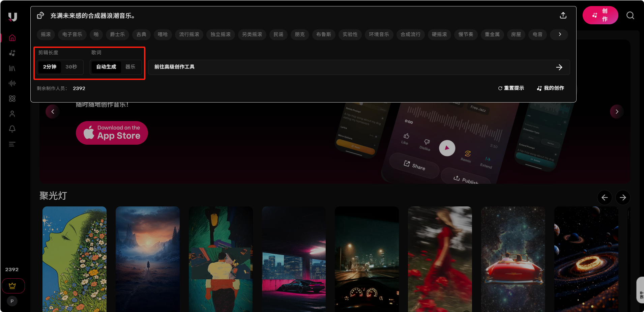Open the red convertible galaxy cover
This screenshot has height=312, width=644.
pyautogui.click(x=513, y=259)
